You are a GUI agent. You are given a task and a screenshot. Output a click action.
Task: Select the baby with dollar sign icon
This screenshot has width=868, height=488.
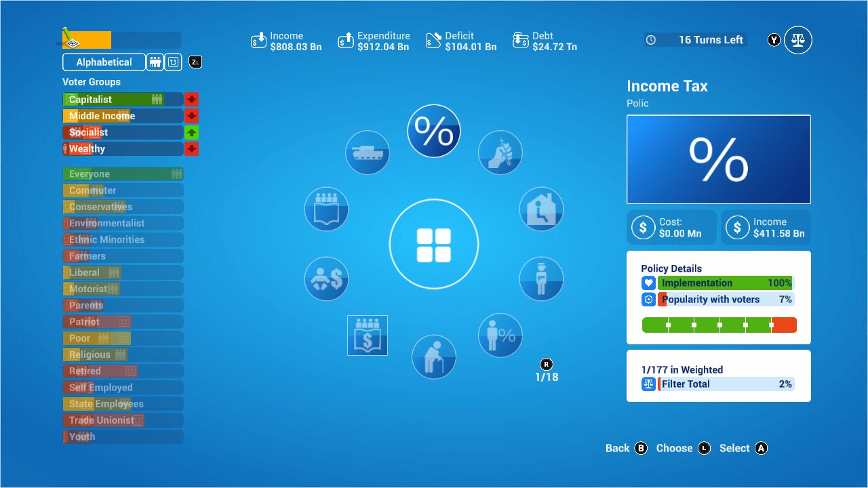[326, 279]
